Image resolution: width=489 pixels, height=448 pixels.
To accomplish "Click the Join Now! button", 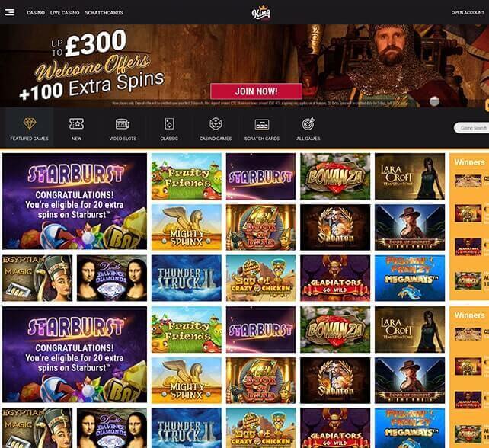I will click(x=257, y=91).
